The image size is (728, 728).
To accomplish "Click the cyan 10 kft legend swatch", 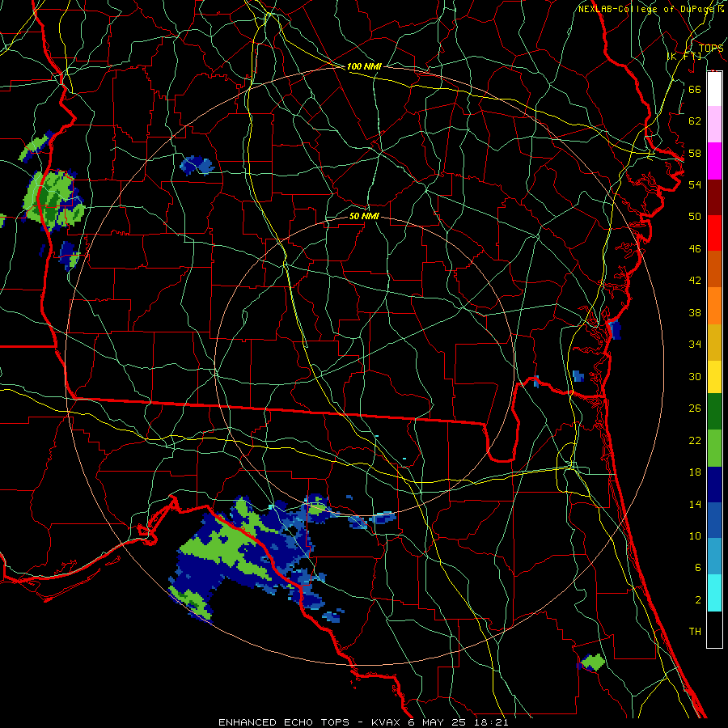I will pos(714,593).
